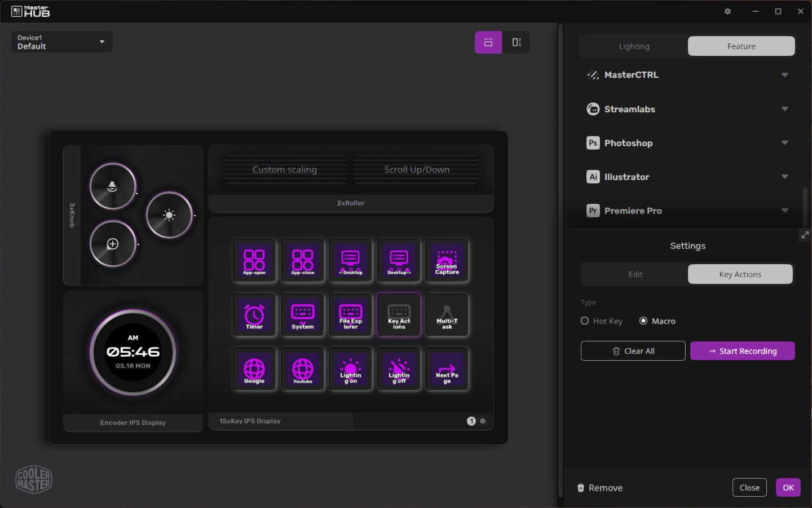This screenshot has width=812, height=508.
Task: Click the main panel vertical scrollbar
Action: (x=561, y=260)
